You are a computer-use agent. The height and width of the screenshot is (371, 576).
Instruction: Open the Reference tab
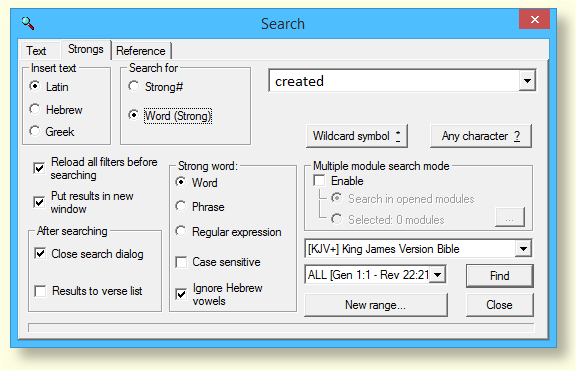click(141, 51)
